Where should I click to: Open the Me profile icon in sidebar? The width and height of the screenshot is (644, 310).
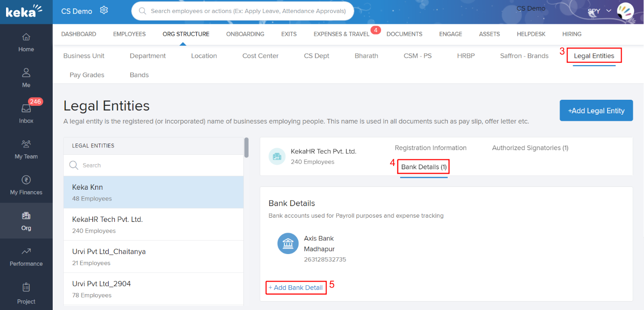(x=26, y=73)
